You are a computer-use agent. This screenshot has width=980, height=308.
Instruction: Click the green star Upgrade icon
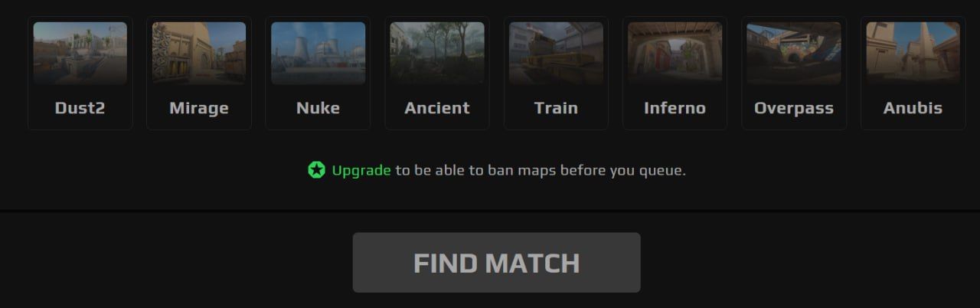pyautogui.click(x=316, y=170)
